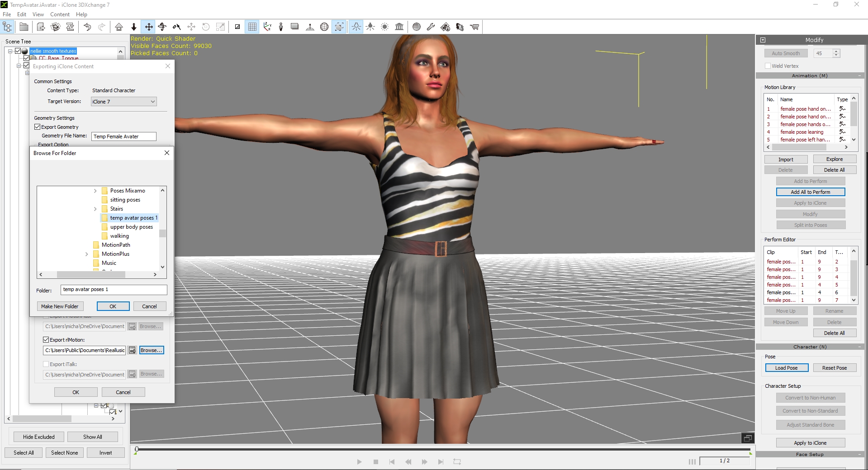Expand the MotionPlus folder
Screen dimensions: 868x470
(x=86, y=254)
